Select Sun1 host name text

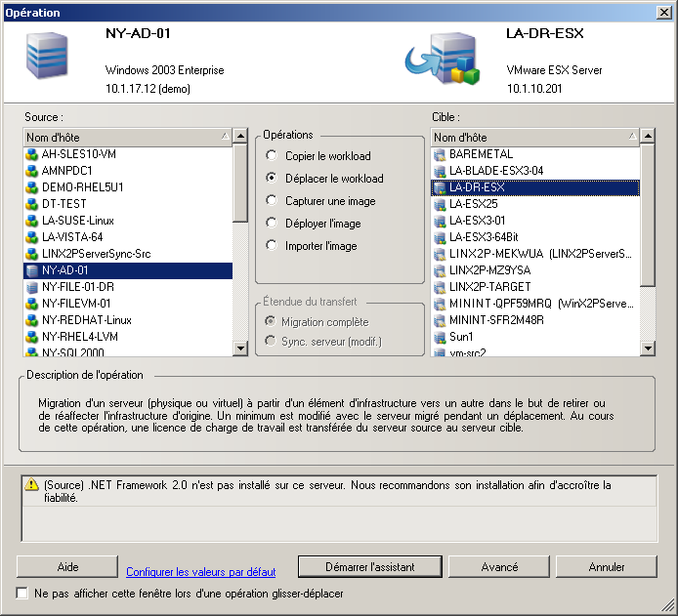[x=461, y=337]
